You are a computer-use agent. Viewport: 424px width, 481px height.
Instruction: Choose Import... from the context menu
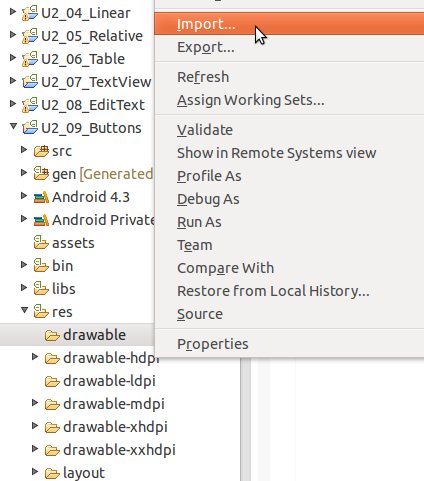(x=289, y=24)
